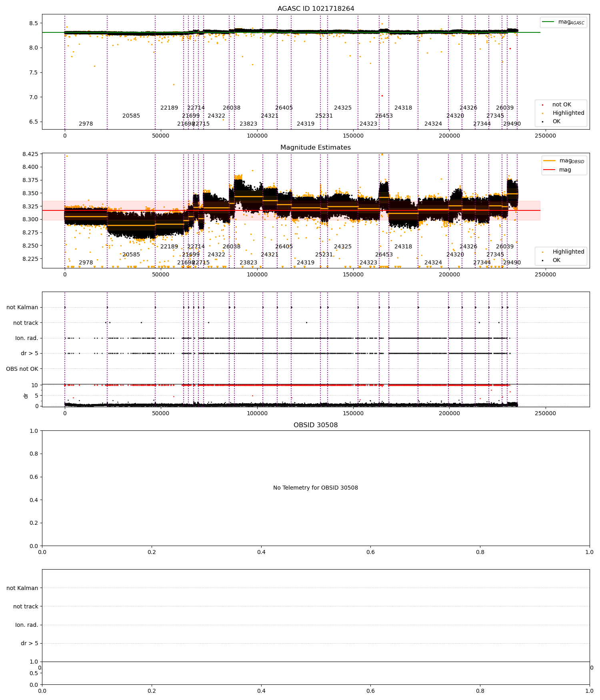Click the y-axis tick '8.400'
The width and height of the screenshot is (600, 700).
[30, 167]
